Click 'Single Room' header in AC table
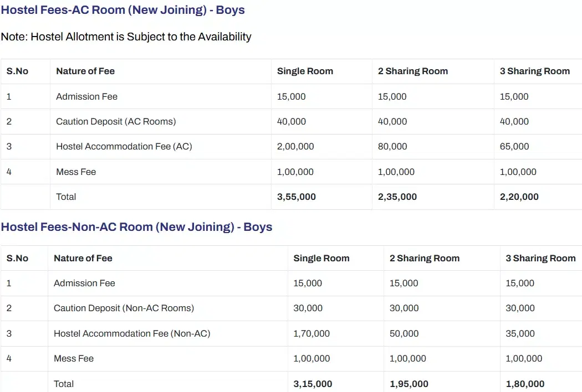 click(305, 71)
